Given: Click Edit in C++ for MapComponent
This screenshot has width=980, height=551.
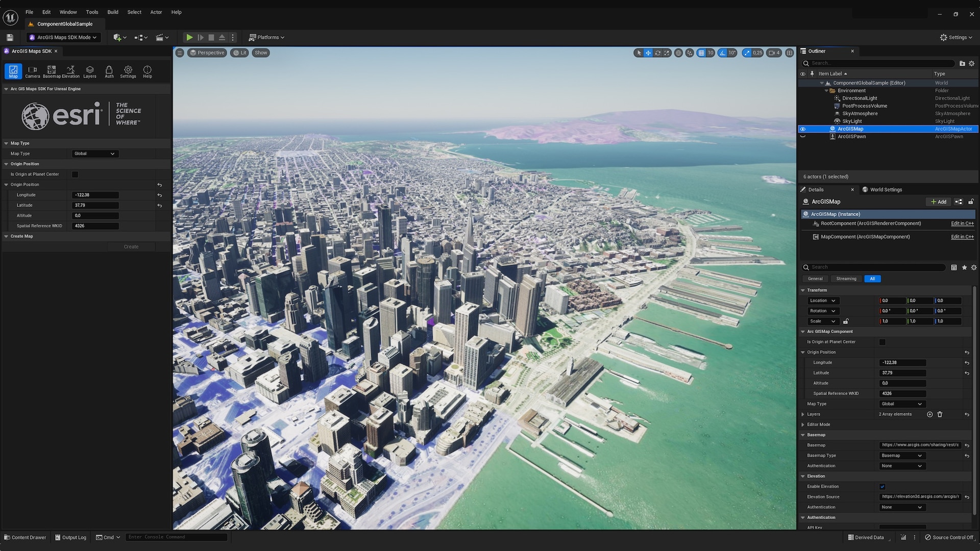Looking at the screenshot, I should pyautogui.click(x=962, y=237).
